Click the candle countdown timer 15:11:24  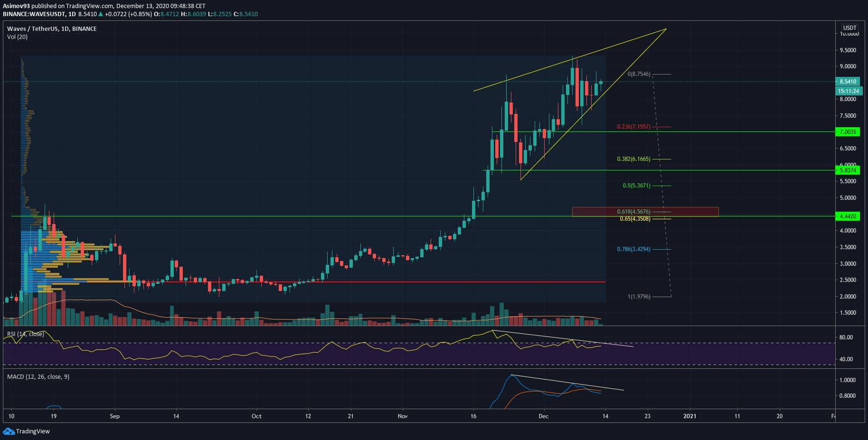point(847,91)
